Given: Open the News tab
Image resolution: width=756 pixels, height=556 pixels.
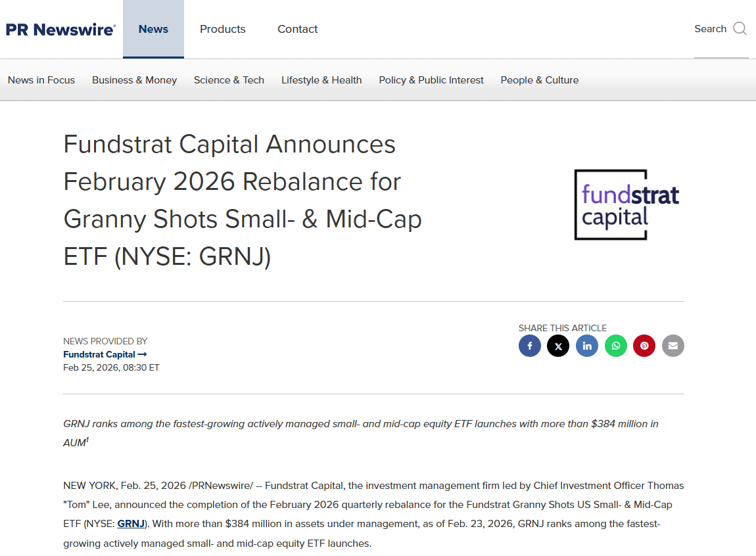Looking at the screenshot, I should click(x=153, y=30).
